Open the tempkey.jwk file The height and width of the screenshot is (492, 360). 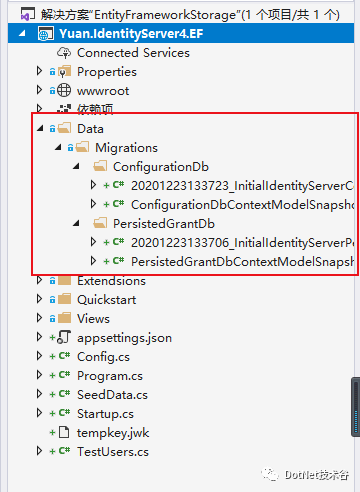coord(113,433)
